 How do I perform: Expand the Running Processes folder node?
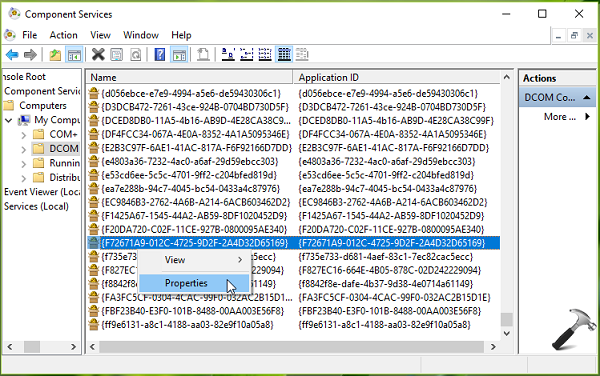(x=24, y=164)
